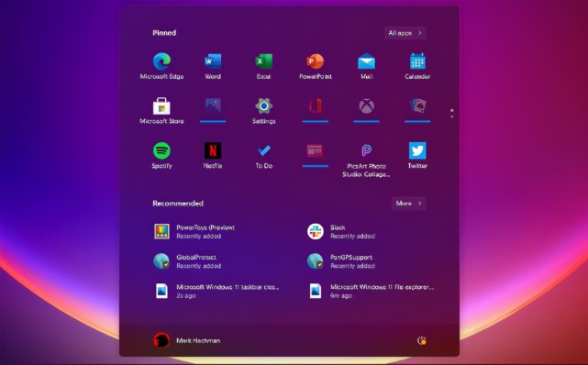Image resolution: width=588 pixels, height=365 pixels.
Task: Open the Microsoft Windows 11 taskbar file
Action: coord(217,291)
